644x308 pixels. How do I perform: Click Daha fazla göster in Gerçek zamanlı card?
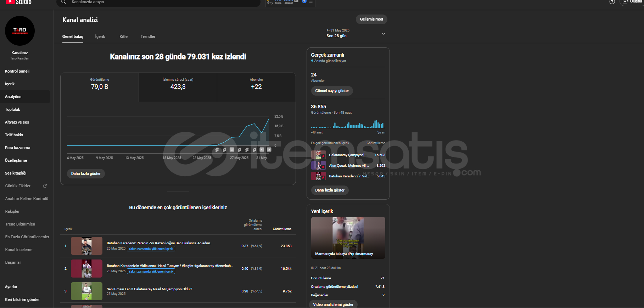[330, 190]
